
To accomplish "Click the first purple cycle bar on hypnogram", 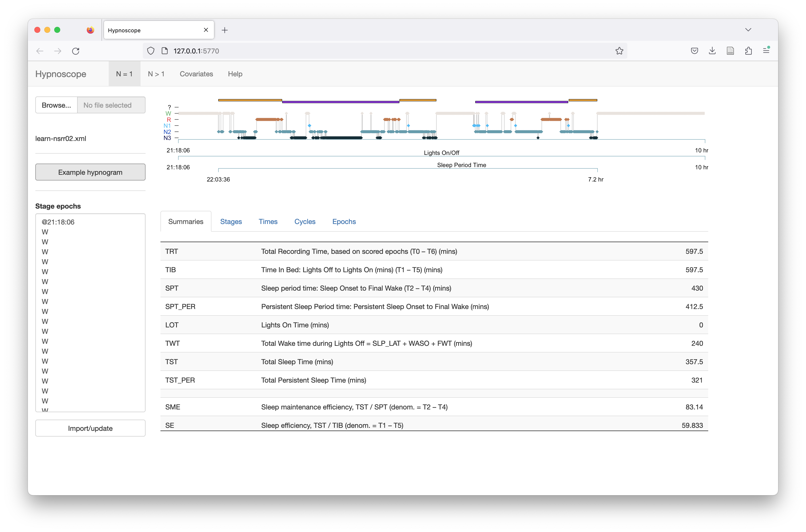I will pos(340,102).
